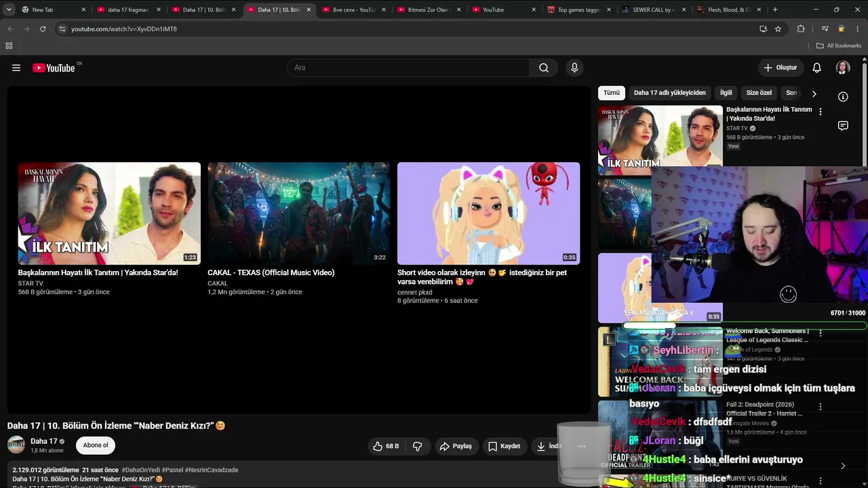Switch to the Bitmesi Zor Olan tab
The height and width of the screenshot is (488, 868).
429,10
